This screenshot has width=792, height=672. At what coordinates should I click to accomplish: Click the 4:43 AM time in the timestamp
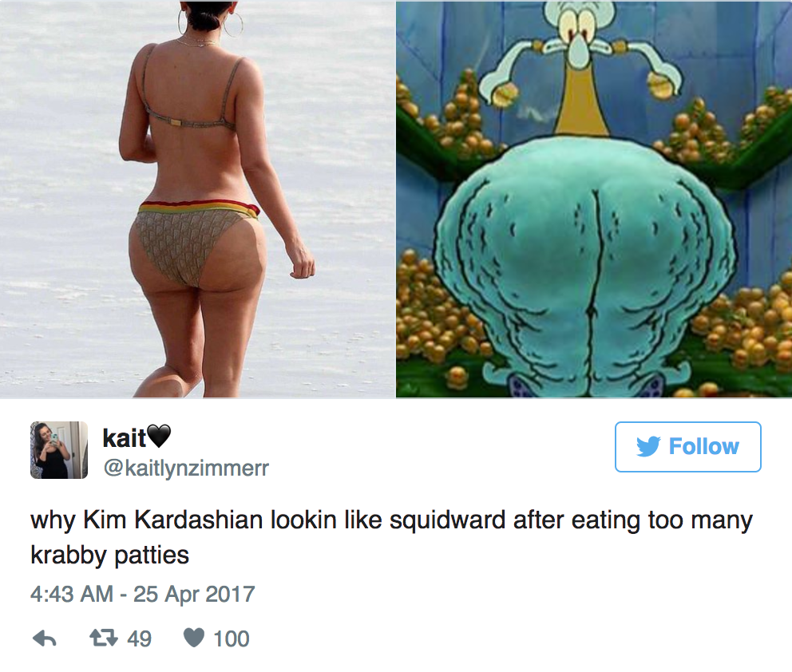click(72, 594)
